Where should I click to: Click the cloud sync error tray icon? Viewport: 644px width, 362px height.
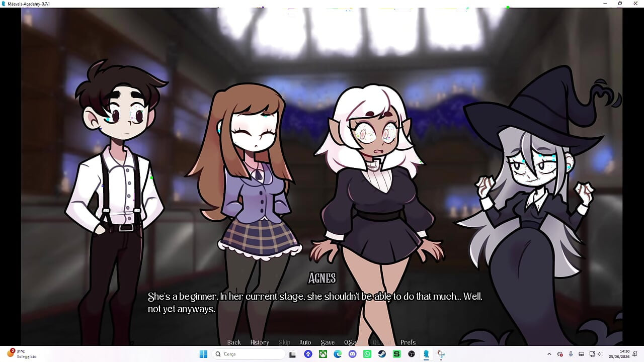click(560, 354)
